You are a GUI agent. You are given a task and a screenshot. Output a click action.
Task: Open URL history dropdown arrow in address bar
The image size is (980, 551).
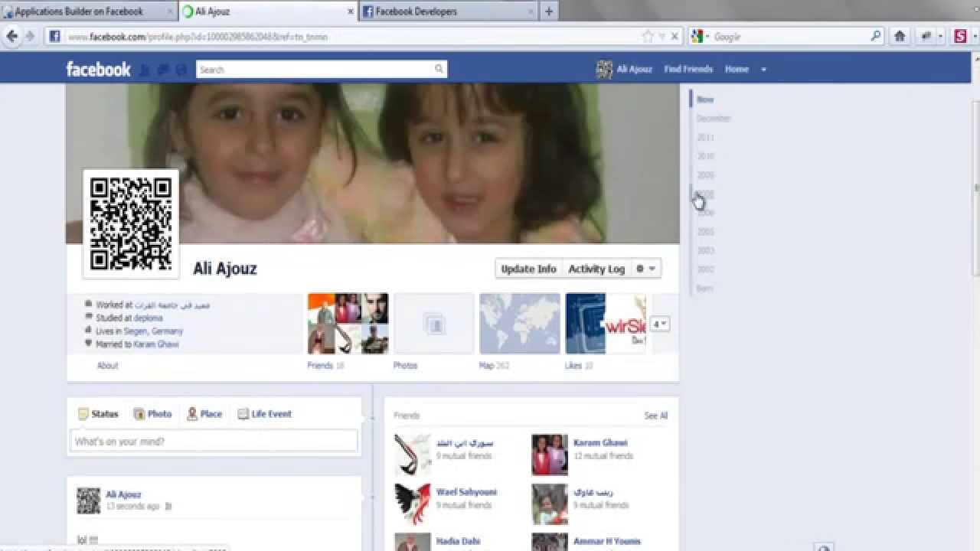661,36
